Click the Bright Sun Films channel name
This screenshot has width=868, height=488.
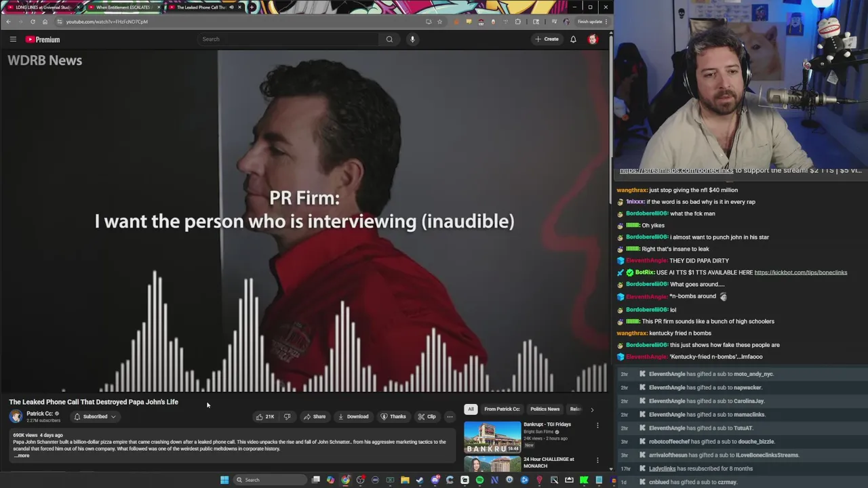click(539, 432)
